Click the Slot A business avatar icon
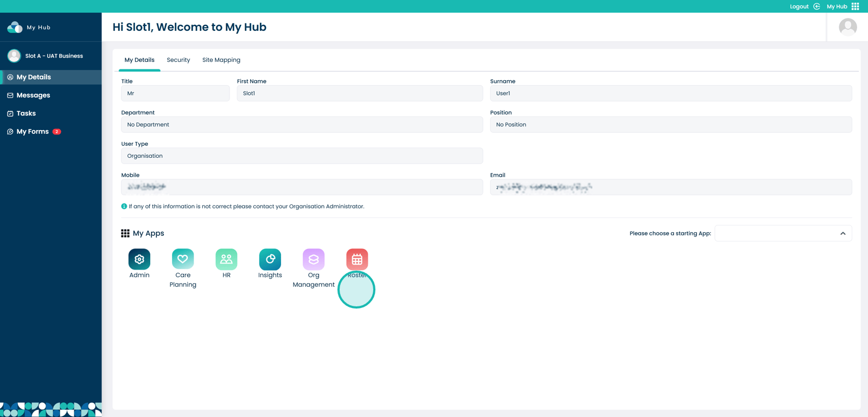 click(14, 55)
